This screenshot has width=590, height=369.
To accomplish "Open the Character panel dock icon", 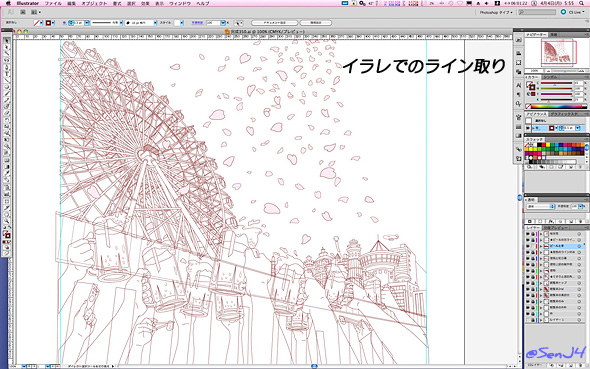I will [x=519, y=86].
